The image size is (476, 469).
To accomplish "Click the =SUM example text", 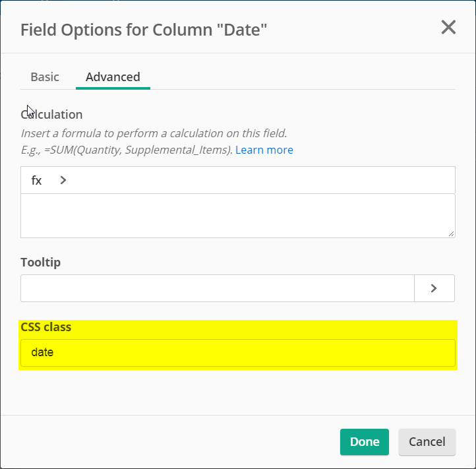I will click(x=138, y=150).
